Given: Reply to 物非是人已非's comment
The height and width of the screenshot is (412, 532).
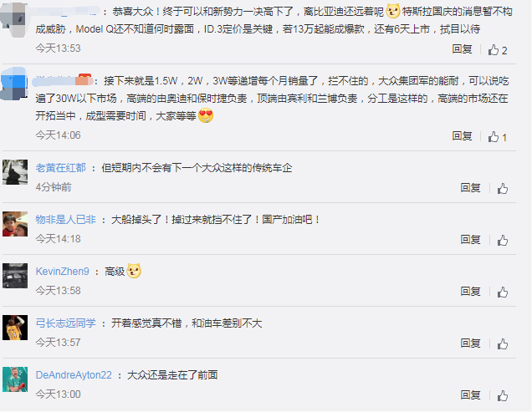Looking at the screenshot, I should pos(470,239).
